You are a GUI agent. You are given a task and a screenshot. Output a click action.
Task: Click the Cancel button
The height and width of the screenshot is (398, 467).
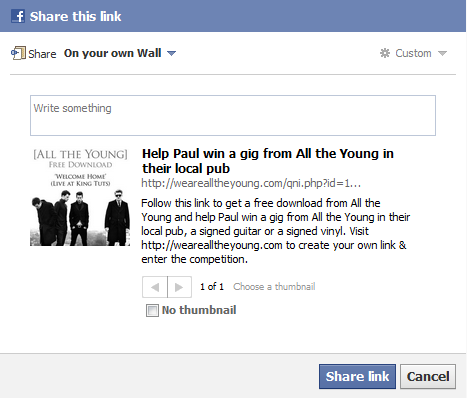pyautogui.click(x=428, y=376)
